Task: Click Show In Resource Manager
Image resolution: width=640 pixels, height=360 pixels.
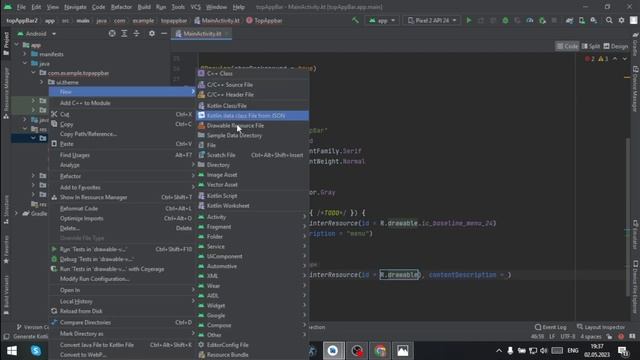Action: click(x=122, y=197)
